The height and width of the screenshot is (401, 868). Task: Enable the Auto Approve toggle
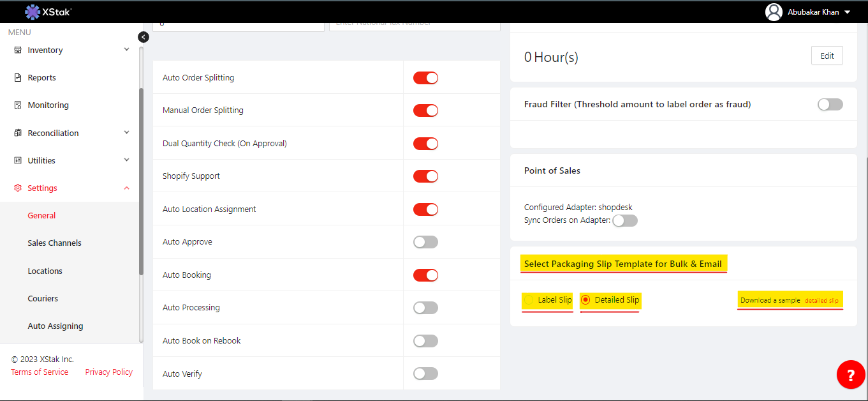tap(425, 242)
